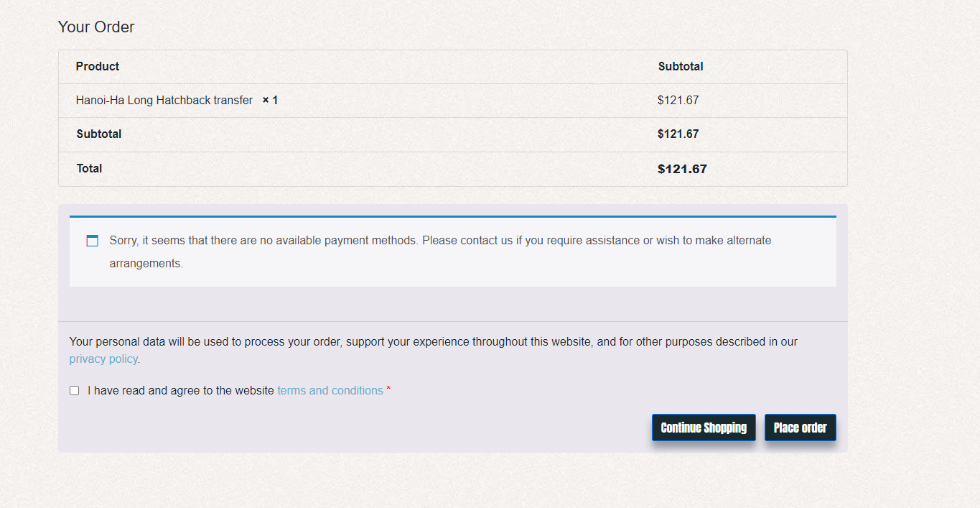This screenshot has width=980, height=508.
Task: Open the privacy policy link
Action: 103,359
